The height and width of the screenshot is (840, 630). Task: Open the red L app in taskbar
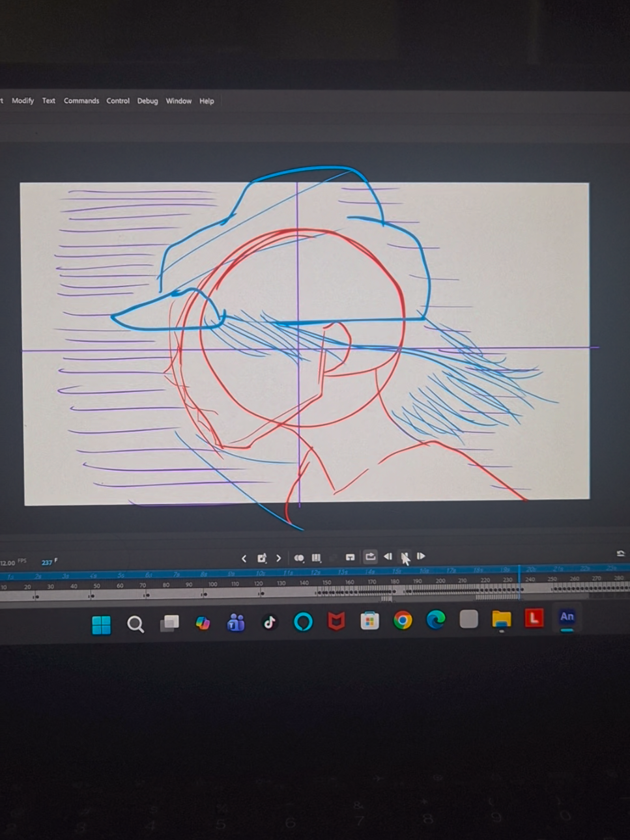(534, 617)
